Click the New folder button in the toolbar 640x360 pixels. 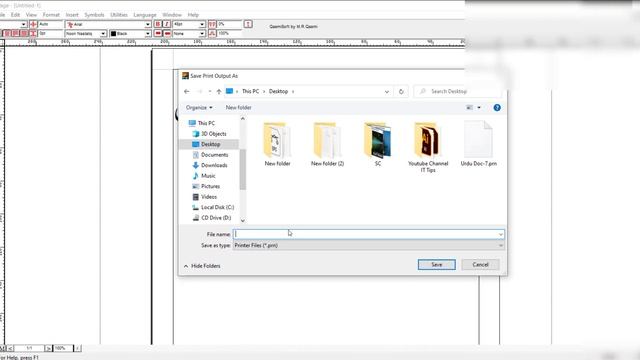click(238, 108)
